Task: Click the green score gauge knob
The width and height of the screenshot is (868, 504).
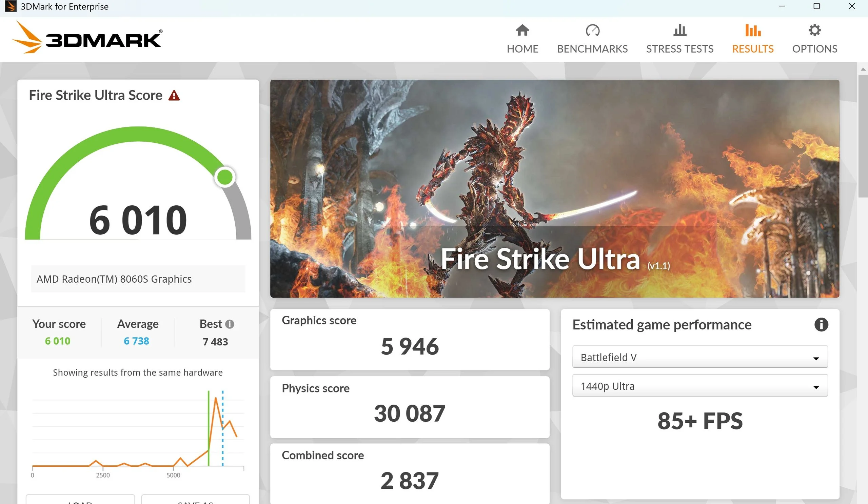Action: (x=224, y=177)
